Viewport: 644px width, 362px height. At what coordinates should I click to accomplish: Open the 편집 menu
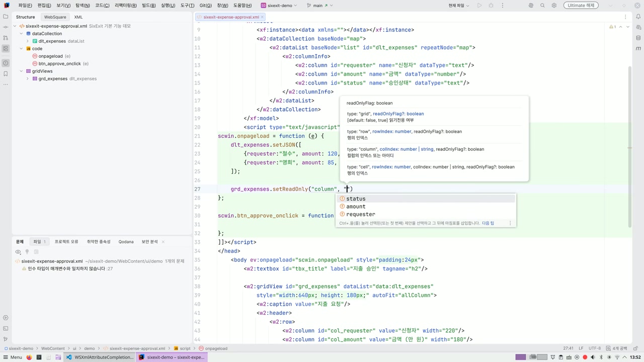44,6
